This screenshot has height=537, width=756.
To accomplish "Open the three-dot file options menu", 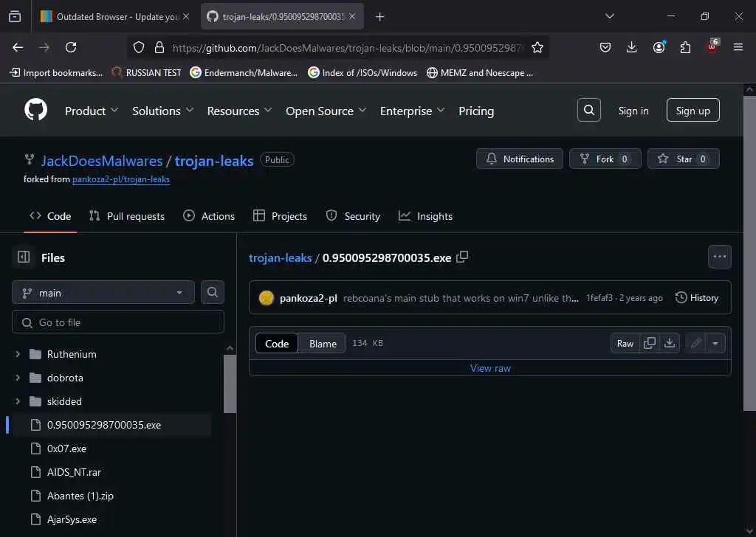I will [719, 257].
